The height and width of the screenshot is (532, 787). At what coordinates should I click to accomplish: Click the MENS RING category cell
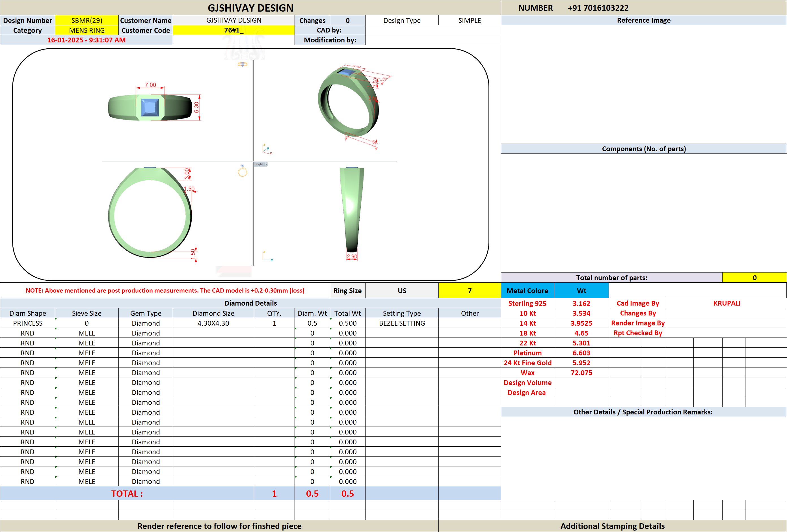click(x=87, y=30)
